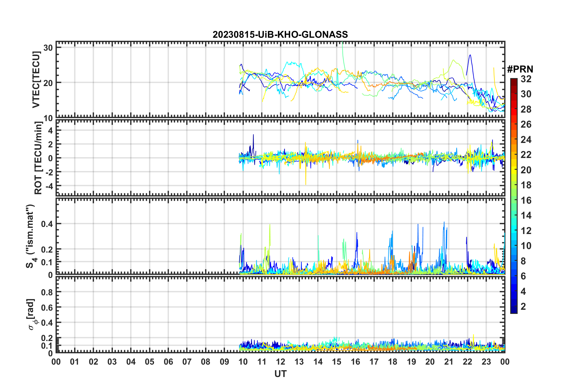Viewport: 561px width, 392px height.
Task: Click the colorbar tick label 14
Action: tap(526, 215)
